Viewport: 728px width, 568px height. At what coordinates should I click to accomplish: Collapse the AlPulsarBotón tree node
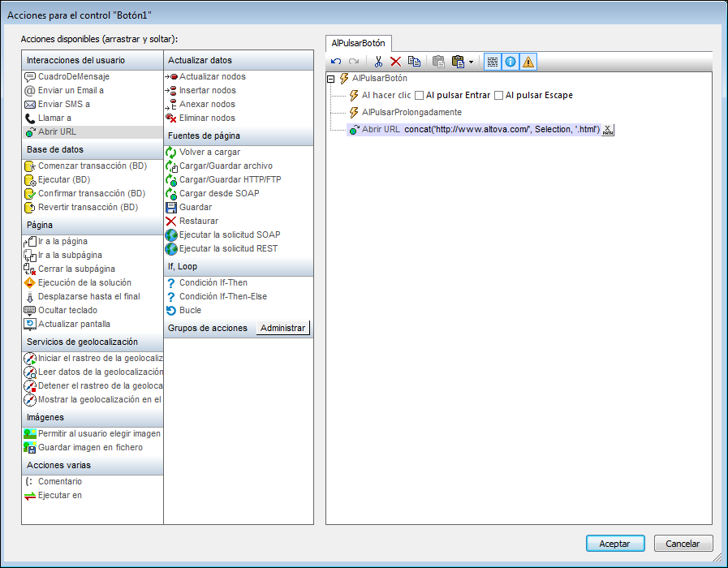[x=331, y=79]
